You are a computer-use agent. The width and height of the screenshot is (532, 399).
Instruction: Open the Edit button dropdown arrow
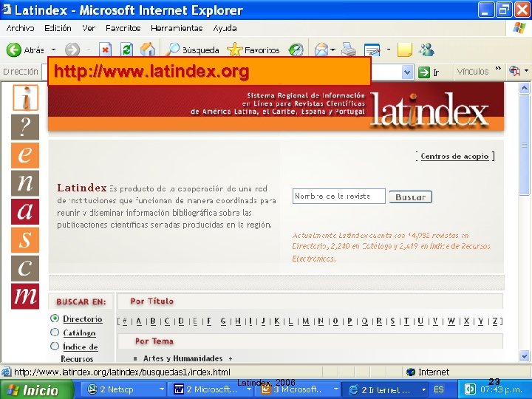pos(389,50)
